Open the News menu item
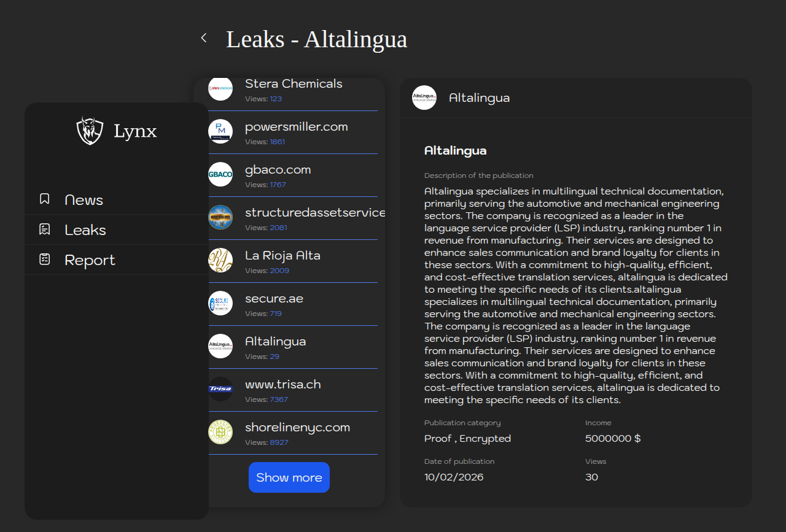Screen dimensions: 786x532 84,200
